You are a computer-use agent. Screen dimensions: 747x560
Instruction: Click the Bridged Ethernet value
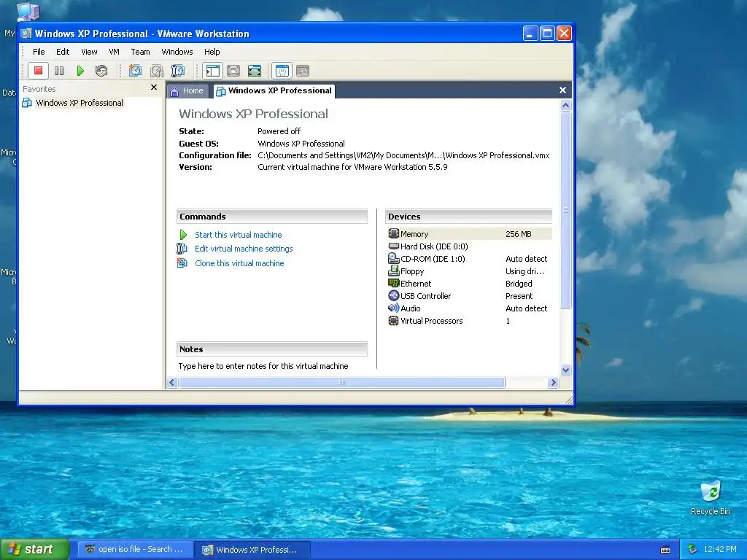[519, 284]
